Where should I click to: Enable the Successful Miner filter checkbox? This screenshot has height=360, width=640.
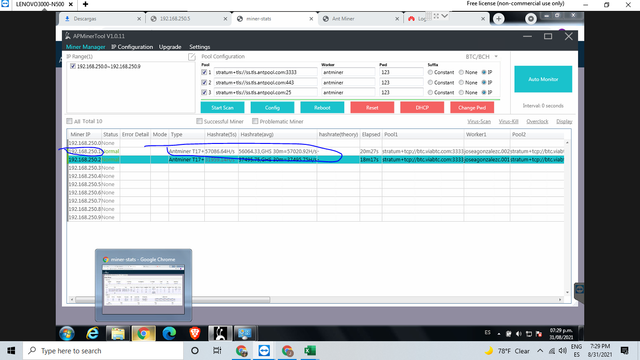coord(199,121)
